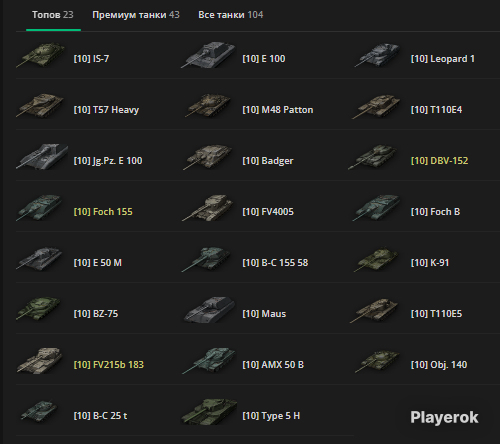Open the highlighted "[10] DBV-152" name
Viewport: 500px width, 444px height.
(439, 161)
